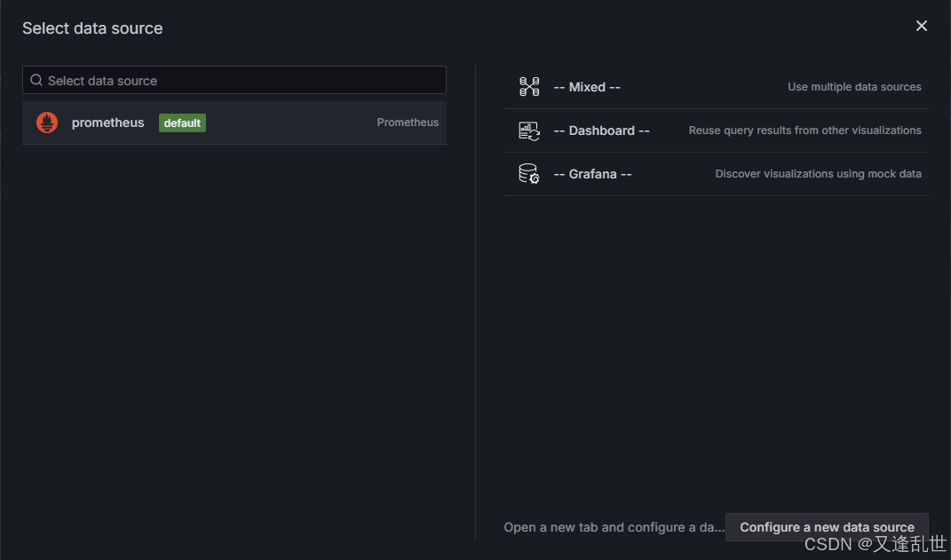
Task: Focus the Select data source search field
Action: [x=234, y=80]
